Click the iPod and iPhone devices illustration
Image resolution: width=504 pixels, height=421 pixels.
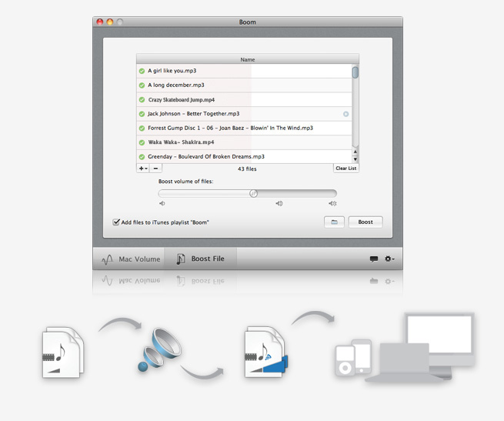[x=353, y=358]
